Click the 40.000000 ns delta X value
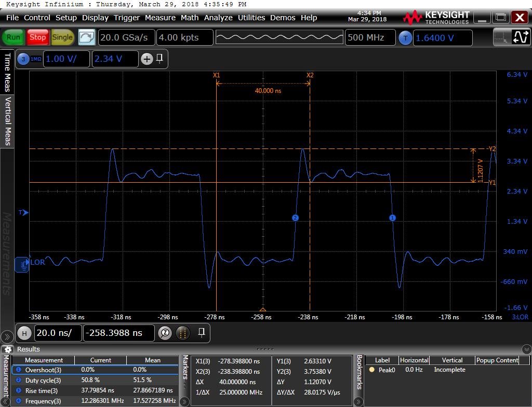Image resolution: width=532 pixels, height=407 pixels. coord(237,382)
